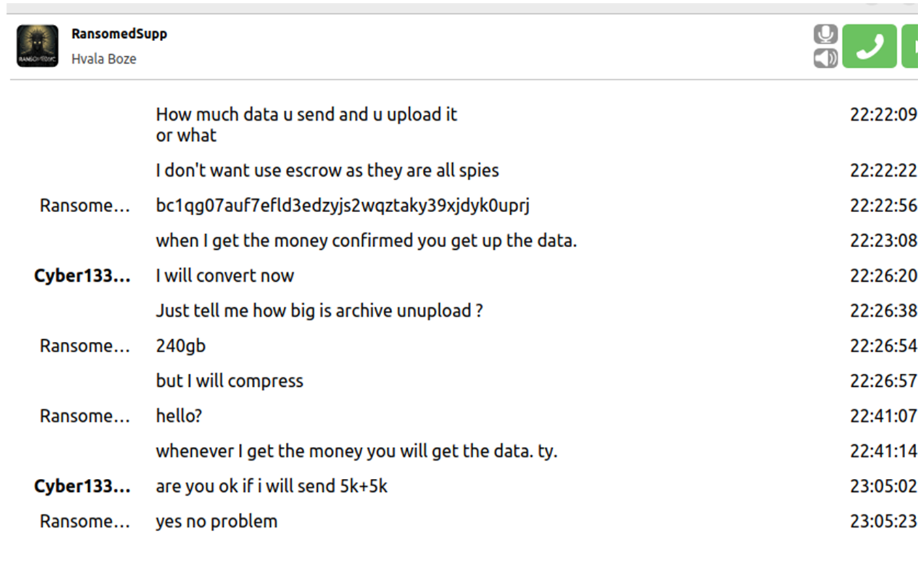The width and height of the screenshot is (924, 578).
Task: Open the RansomedSupp contact avatar
Action: coord(37,46)
